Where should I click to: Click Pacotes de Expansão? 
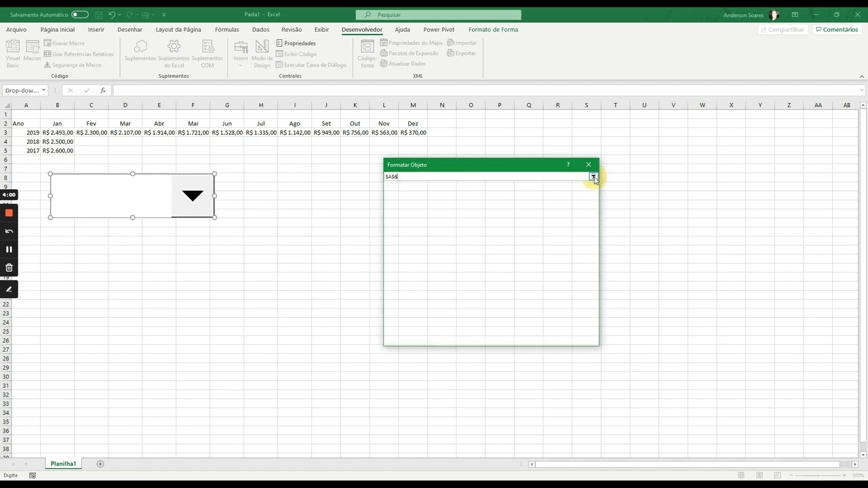point(410,53)
